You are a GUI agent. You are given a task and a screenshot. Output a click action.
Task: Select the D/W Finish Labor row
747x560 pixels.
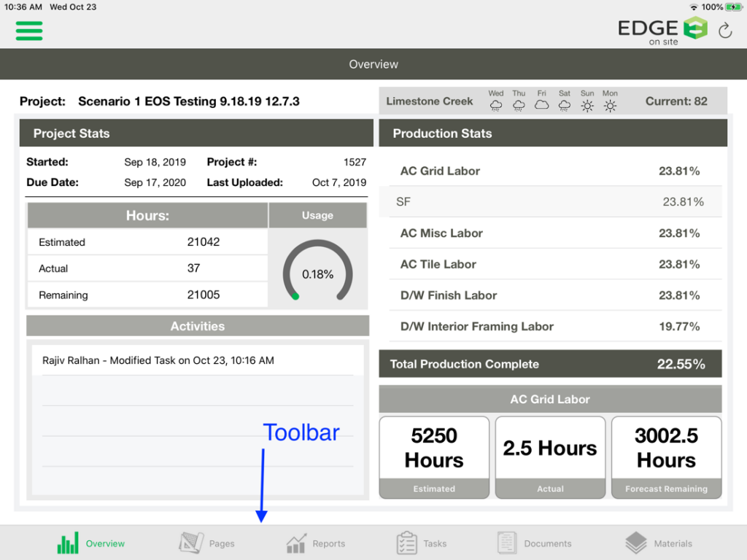pyautogui.click(x=551, y=295)
